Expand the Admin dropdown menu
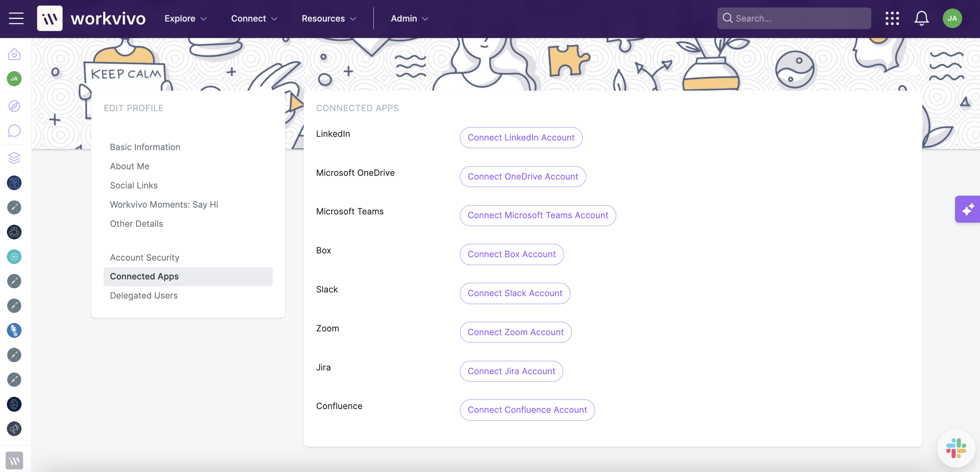Screen dimensions: 980x472 (x=409, y=18)
